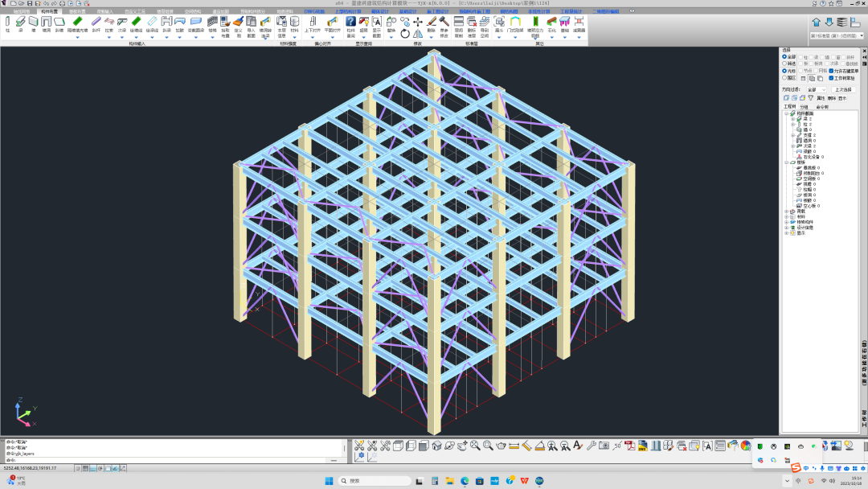
Task: Expand the 特殊构件 tree node
Action: coord(787,222)
